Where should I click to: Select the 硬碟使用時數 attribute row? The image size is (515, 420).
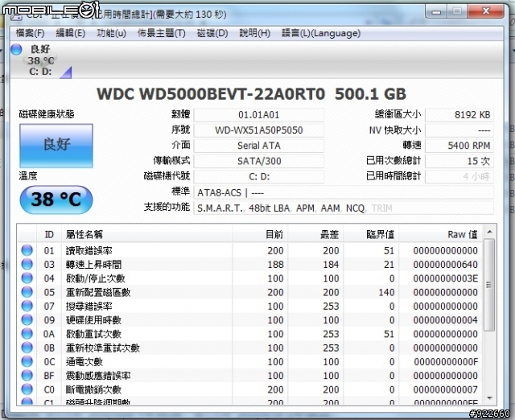(x=250, y=320)
